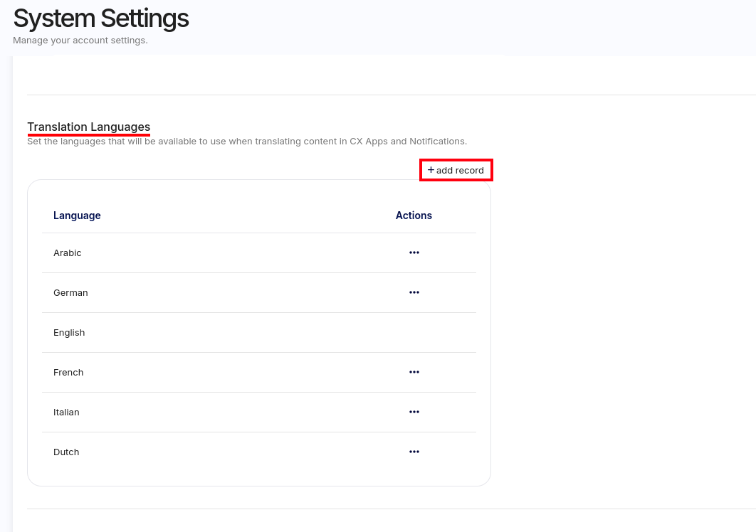The width and height of the screenshot is (756, 532).
Task: Select the Dutch language row text
Action: pos(66,452)
